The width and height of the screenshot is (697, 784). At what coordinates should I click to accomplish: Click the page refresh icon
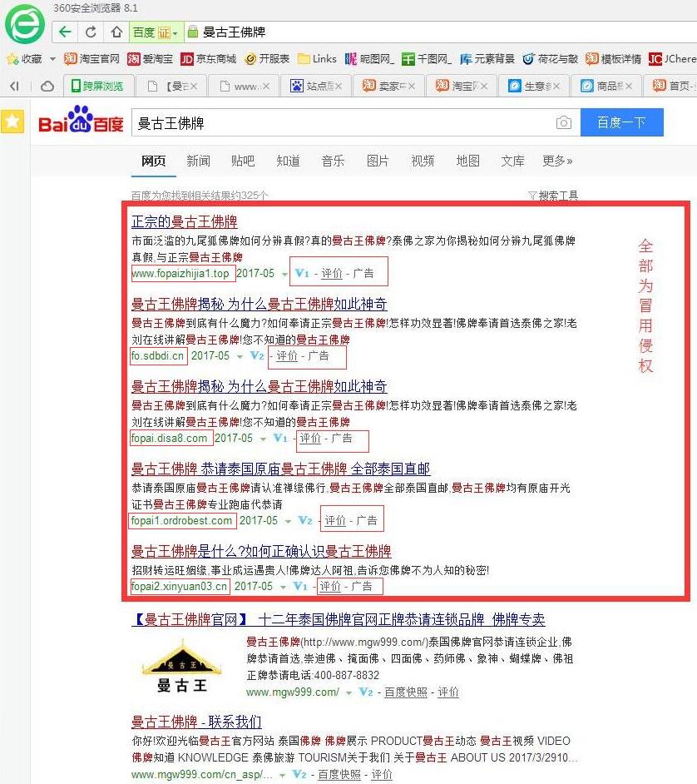coord(91,32)
